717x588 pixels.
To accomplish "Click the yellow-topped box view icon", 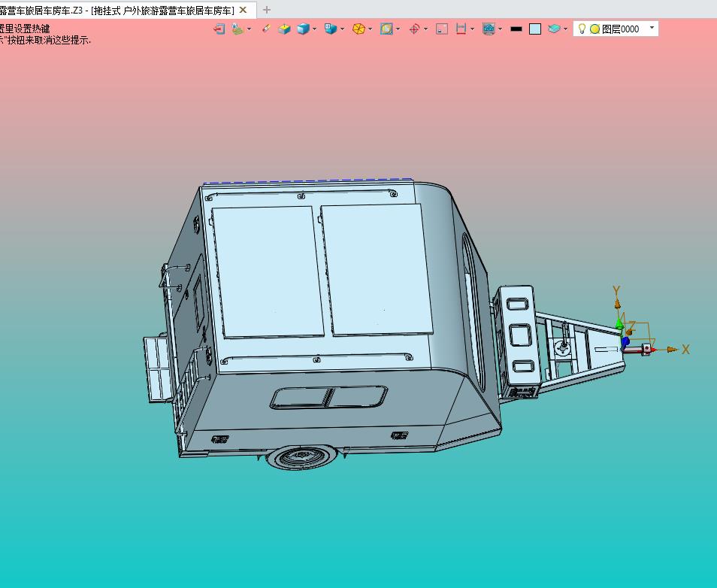I will [284, 29].
